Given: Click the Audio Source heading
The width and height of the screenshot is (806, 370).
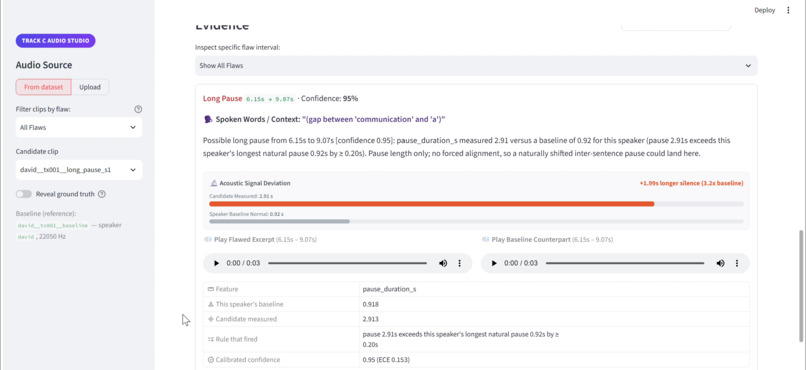Looking at the screenshot, I should pyautogui.click(x=44, y=65).
